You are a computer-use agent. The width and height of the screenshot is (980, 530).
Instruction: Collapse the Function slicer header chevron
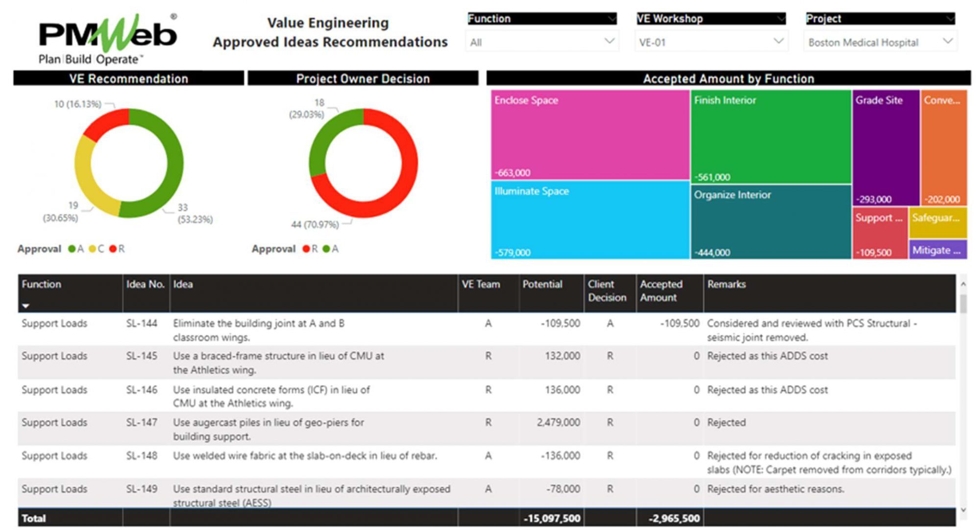point(612,19)
